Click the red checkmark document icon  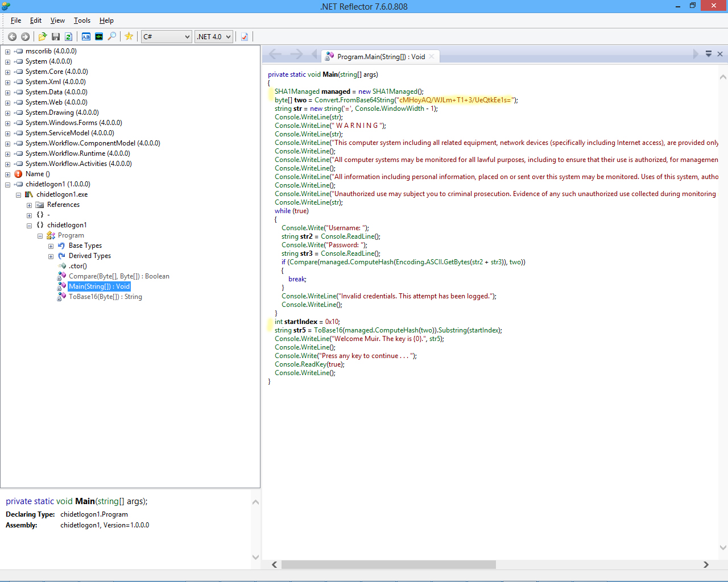tap(245, 36)
